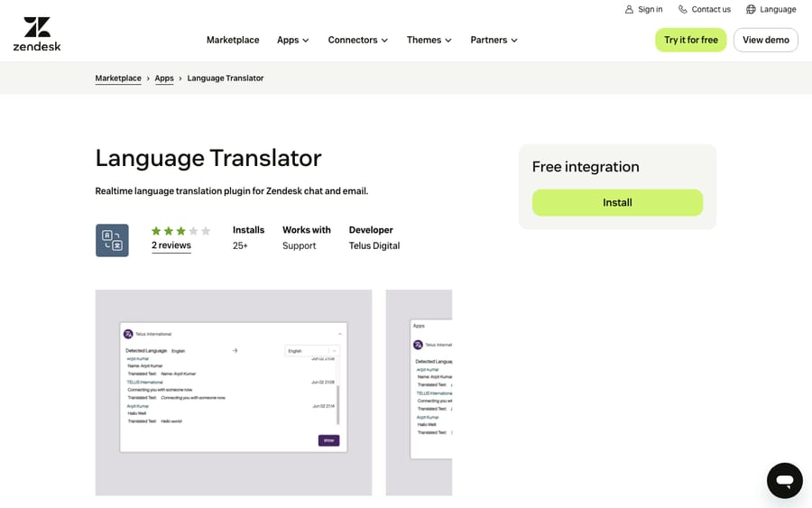Open the chat widget bubble

[x=785, y=480]
